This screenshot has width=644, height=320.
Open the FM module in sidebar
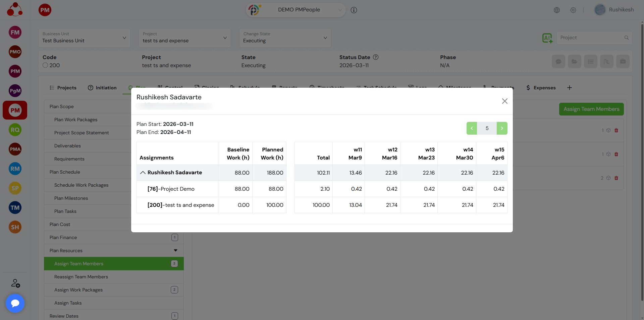(x=15, y=33)
